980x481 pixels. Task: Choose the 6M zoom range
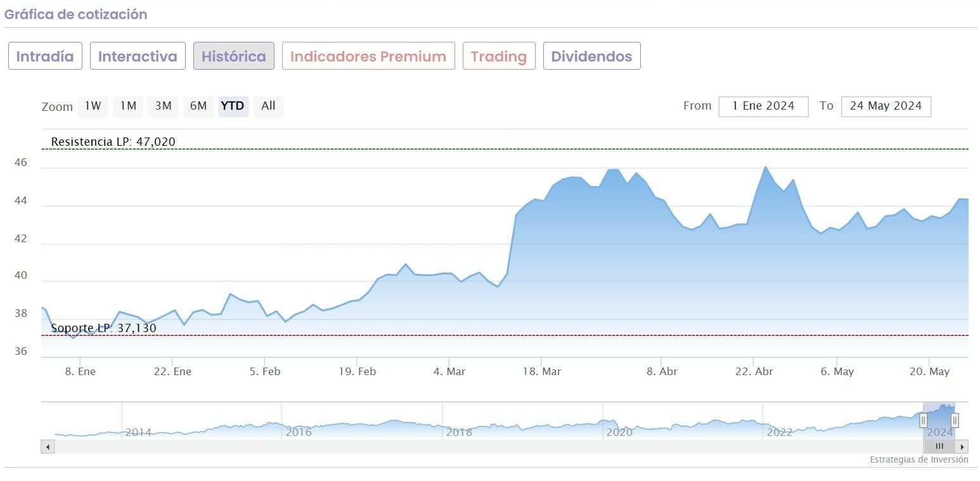click(198, 106)
